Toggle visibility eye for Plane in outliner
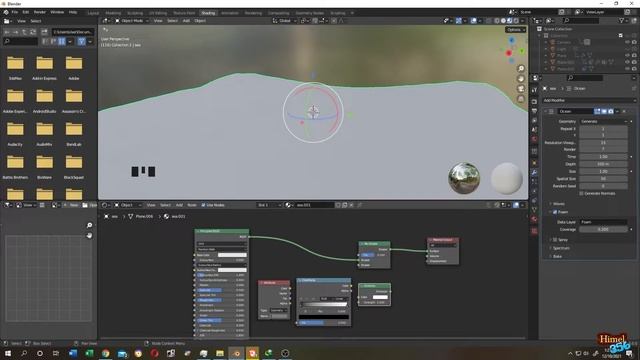The width and height of the screenshot is (640, 360). pyautogui.click(x=627, y=55)
